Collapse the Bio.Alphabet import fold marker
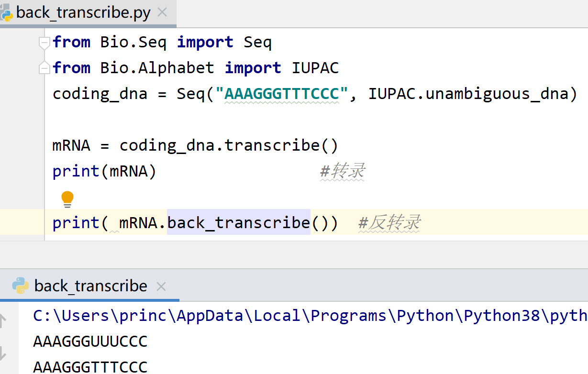 click(44, 67)
